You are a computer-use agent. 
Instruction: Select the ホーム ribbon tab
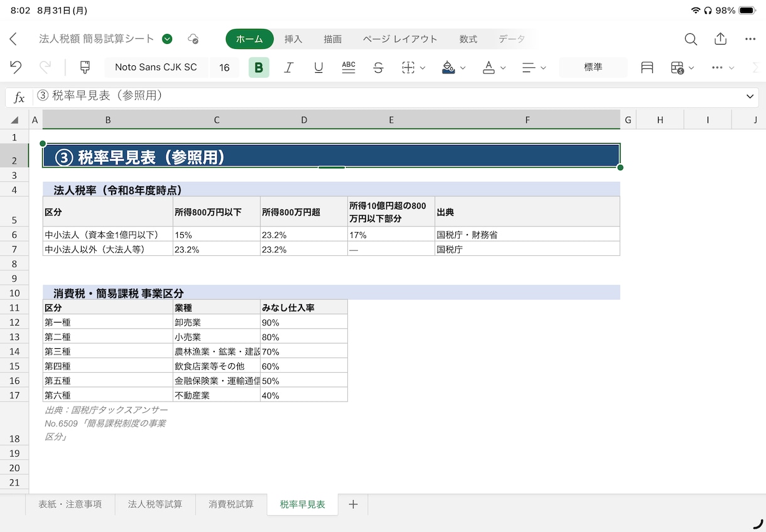click(250, 39)
